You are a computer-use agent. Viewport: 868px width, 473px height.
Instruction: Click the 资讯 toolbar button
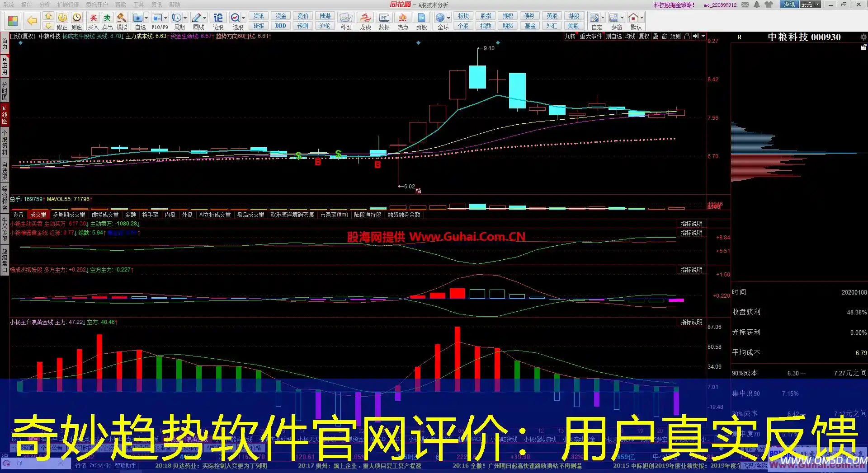259,16
